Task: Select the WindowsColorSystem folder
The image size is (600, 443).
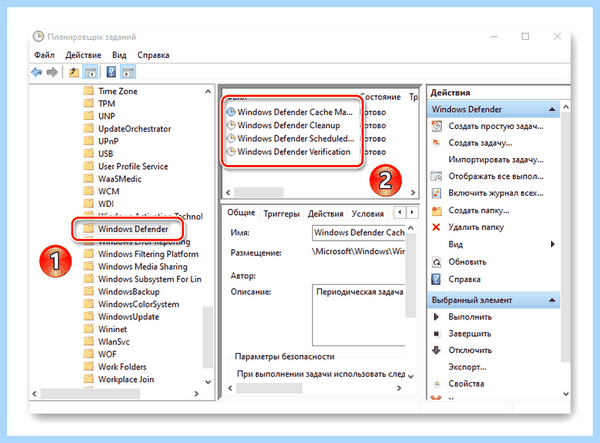Action: pos(139,304)
